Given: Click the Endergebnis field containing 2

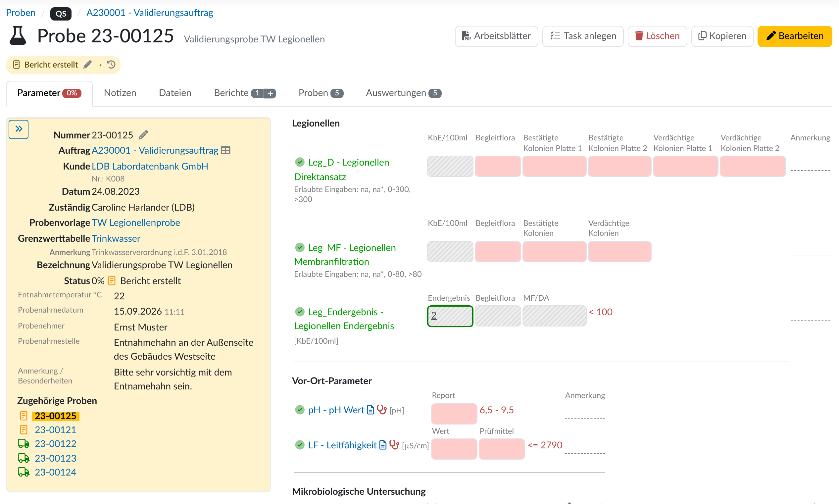Looking at the screenshot, I should click(450, 316).
